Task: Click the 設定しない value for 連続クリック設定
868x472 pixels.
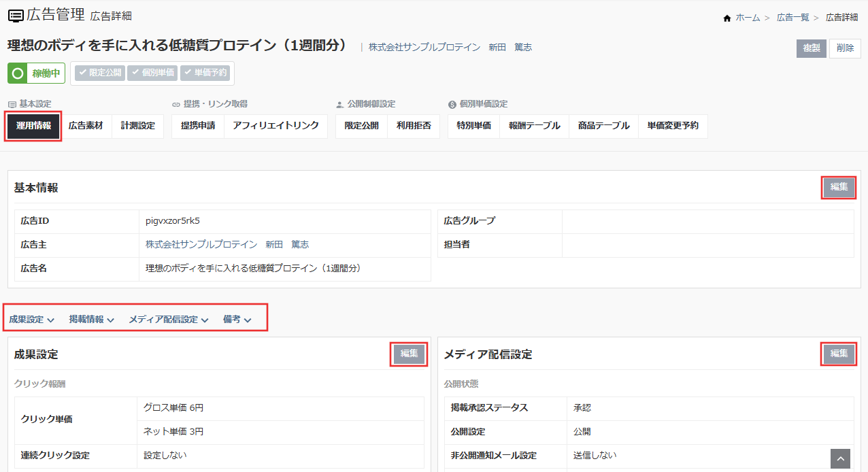Action: point(165,455)
